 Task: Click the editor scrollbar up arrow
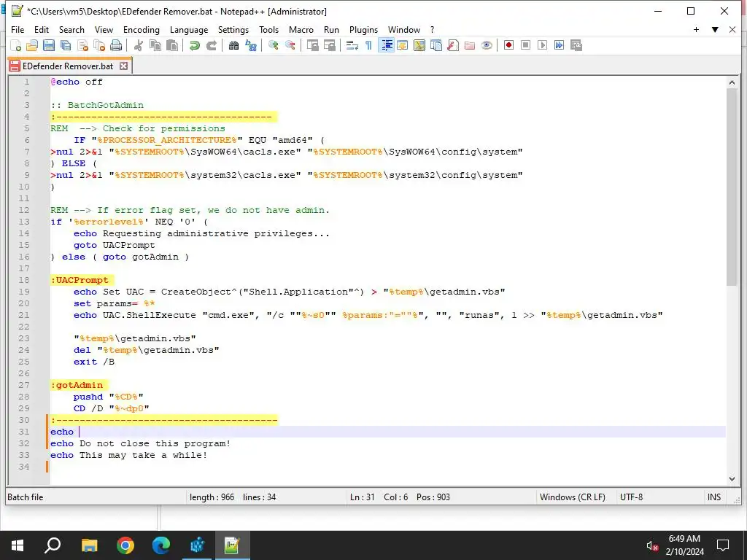pyautogui.click(x=732, y=82)
